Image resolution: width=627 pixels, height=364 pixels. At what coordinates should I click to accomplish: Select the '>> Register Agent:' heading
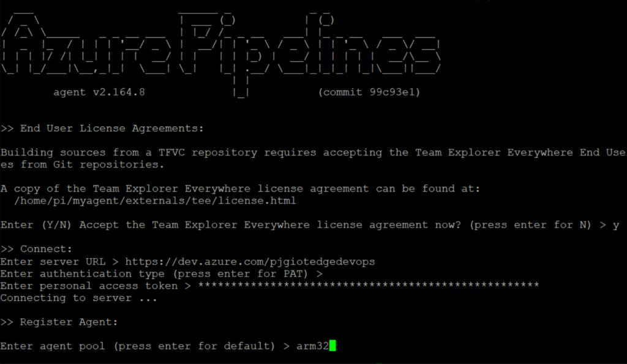coord(59,322)
